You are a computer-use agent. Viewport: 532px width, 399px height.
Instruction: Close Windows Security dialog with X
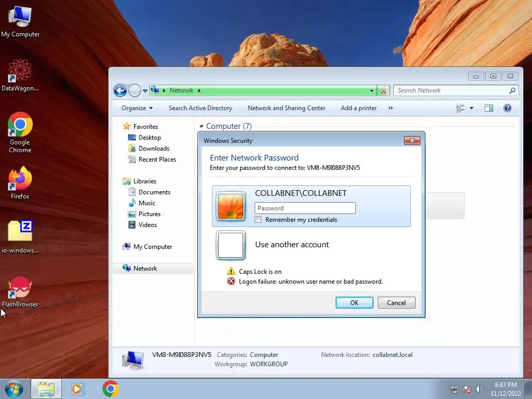[412, 140]
